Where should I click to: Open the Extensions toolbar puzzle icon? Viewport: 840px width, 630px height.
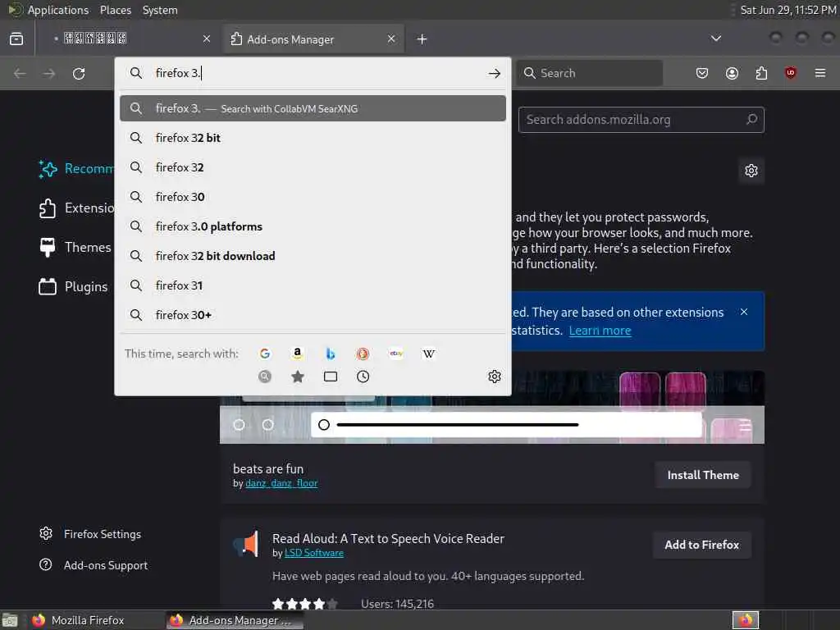point(761,73)
